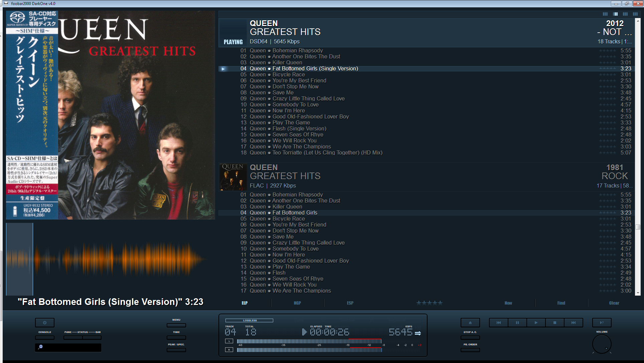Rate Teo Torriatte using its row stars
The height and width of the screenshot is (363, 644).
607,153
